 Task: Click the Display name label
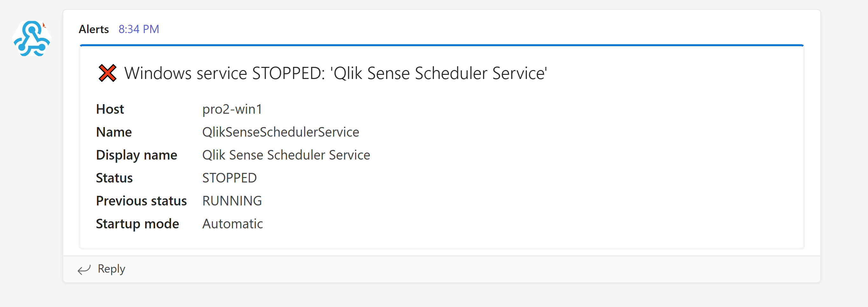click(x=136, y=155)
